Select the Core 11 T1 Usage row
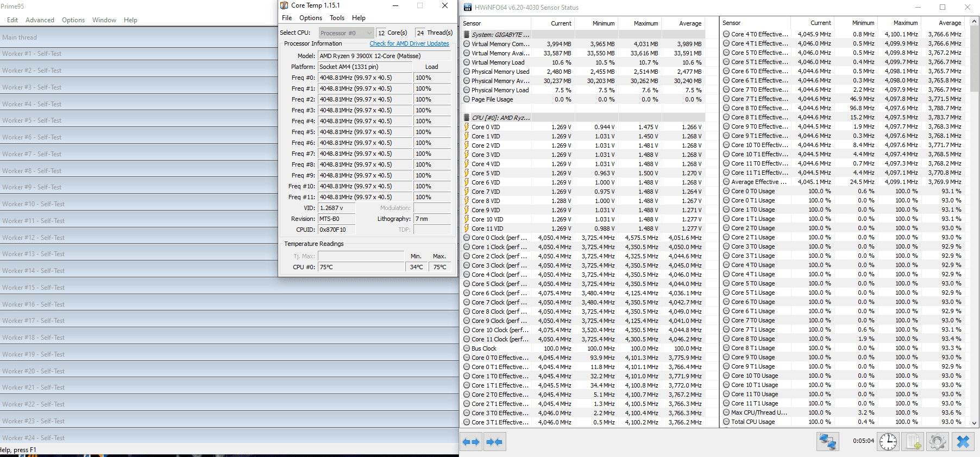Viewport: 980px width, 457px height. coord(843,403)
